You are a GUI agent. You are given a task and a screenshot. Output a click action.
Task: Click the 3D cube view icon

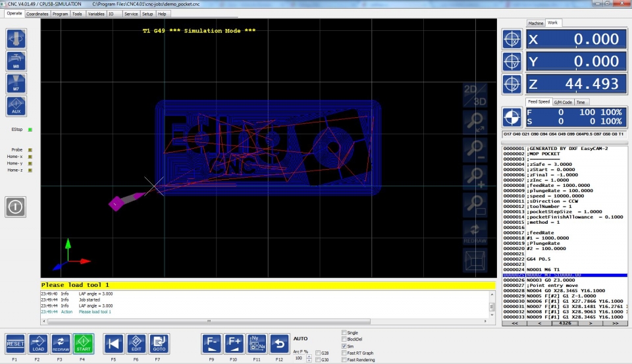[475, 260]
